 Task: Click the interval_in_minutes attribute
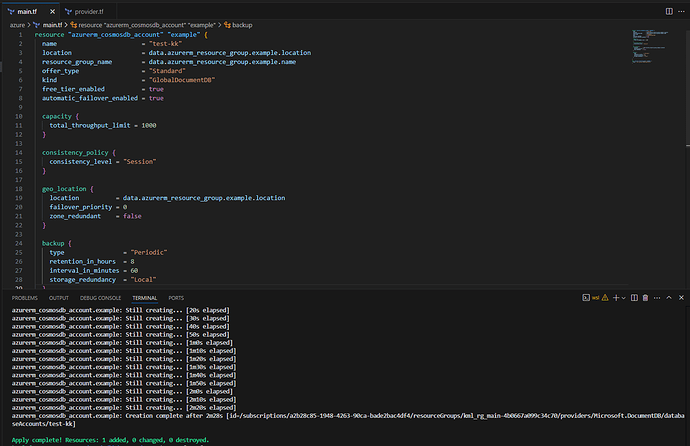click(x=84, y=271)
